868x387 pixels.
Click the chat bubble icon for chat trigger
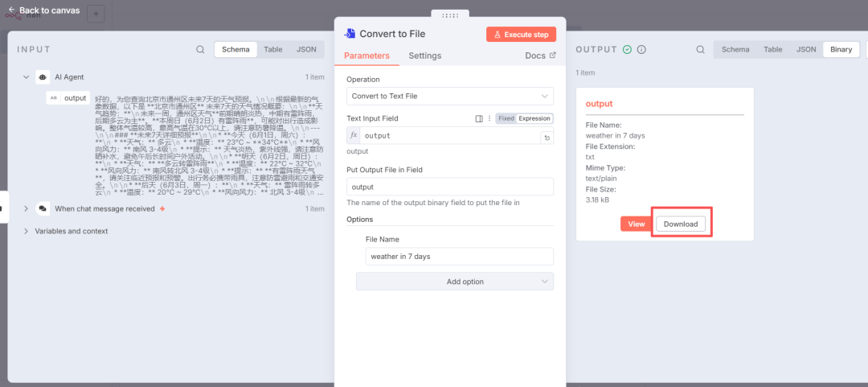click(43, 208)
